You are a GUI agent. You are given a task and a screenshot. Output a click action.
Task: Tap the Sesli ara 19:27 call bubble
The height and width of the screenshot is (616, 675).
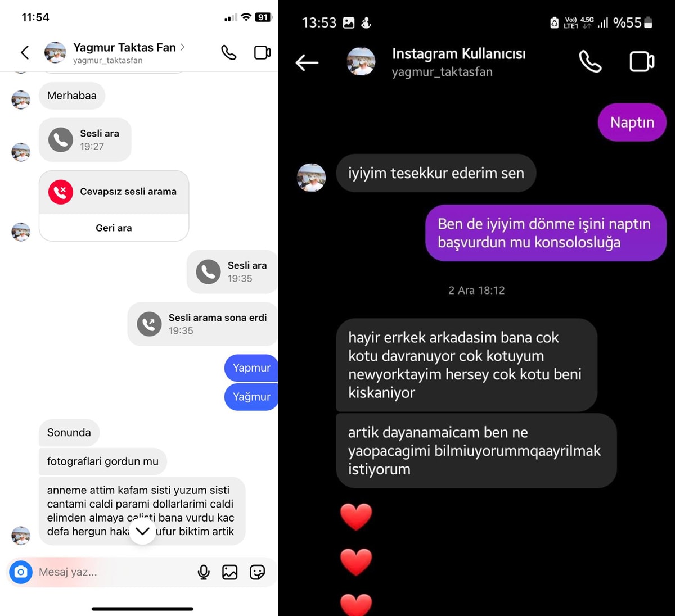click(85, 139)
